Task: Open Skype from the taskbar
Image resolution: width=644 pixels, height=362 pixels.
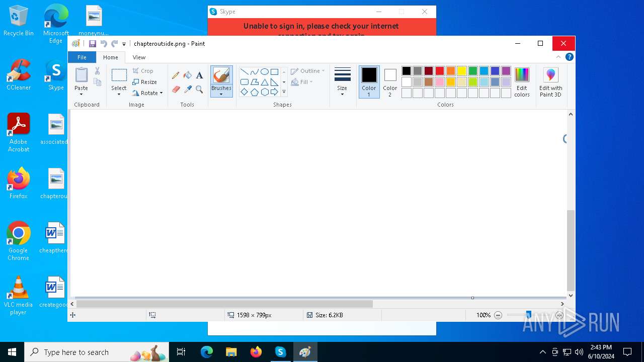Action: click(281, 352)
